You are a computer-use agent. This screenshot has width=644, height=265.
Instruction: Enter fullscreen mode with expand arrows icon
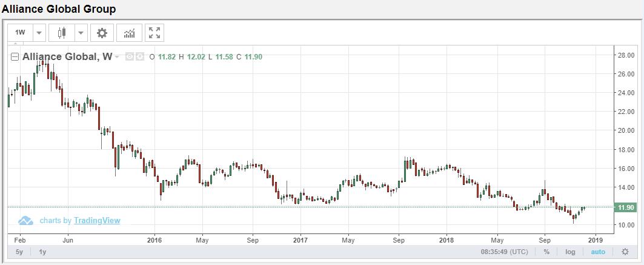(x=154, y=33)
